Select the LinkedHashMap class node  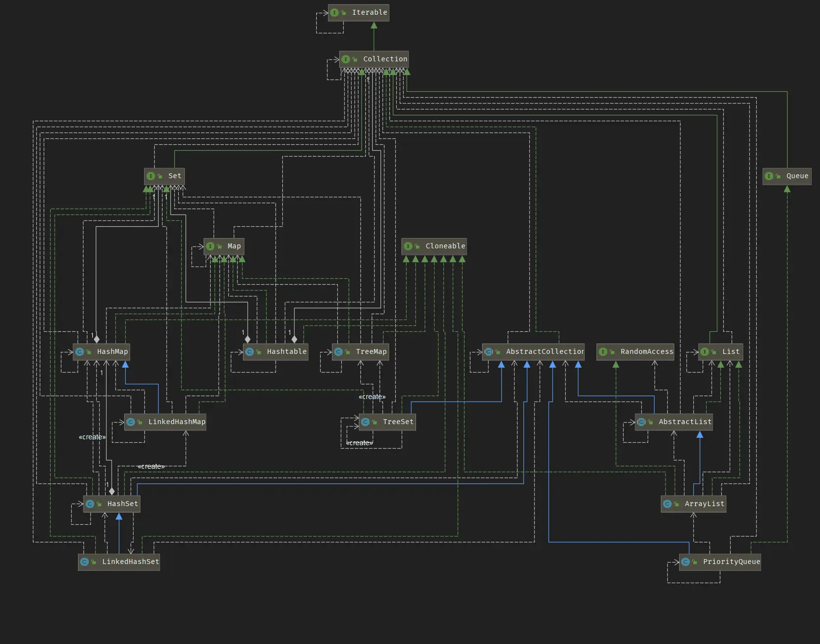(165, 422)
